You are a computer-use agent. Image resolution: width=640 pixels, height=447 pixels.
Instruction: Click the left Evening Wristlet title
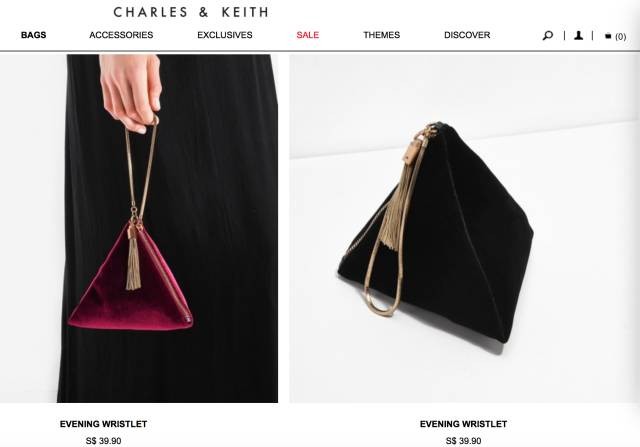pyautogui.click(x=103, y=424)
